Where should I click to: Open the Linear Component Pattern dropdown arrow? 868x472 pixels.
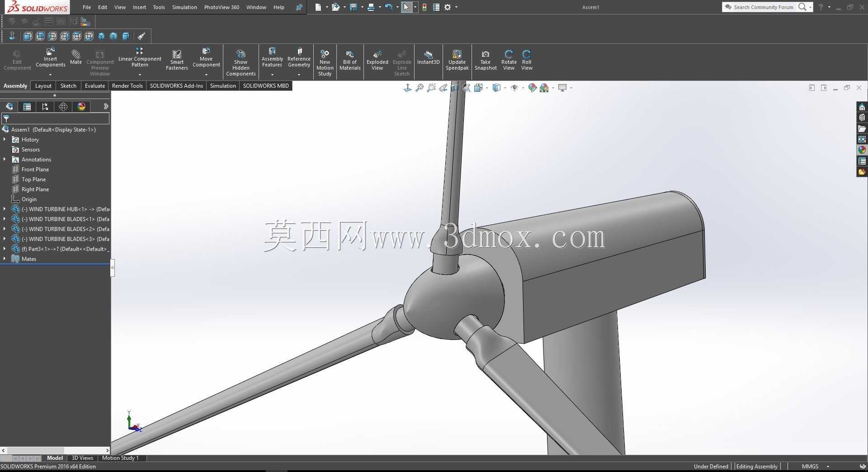tap(140, 75)
